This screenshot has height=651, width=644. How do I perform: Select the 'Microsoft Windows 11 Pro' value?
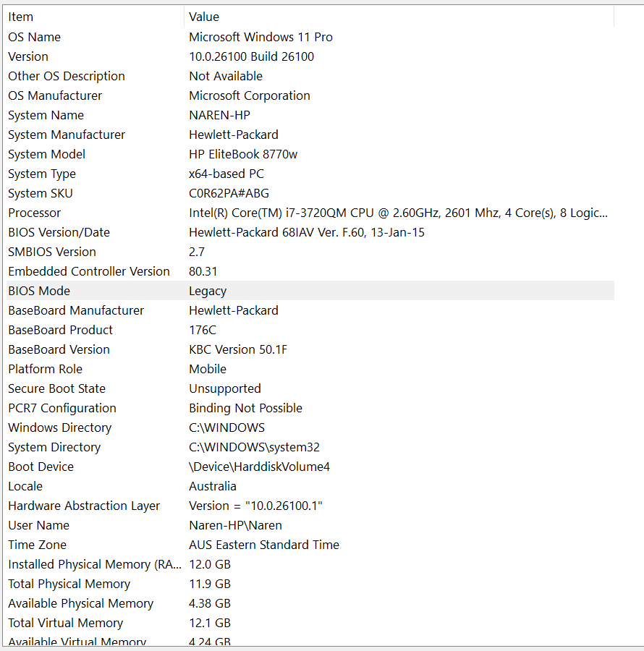point(260,37)
